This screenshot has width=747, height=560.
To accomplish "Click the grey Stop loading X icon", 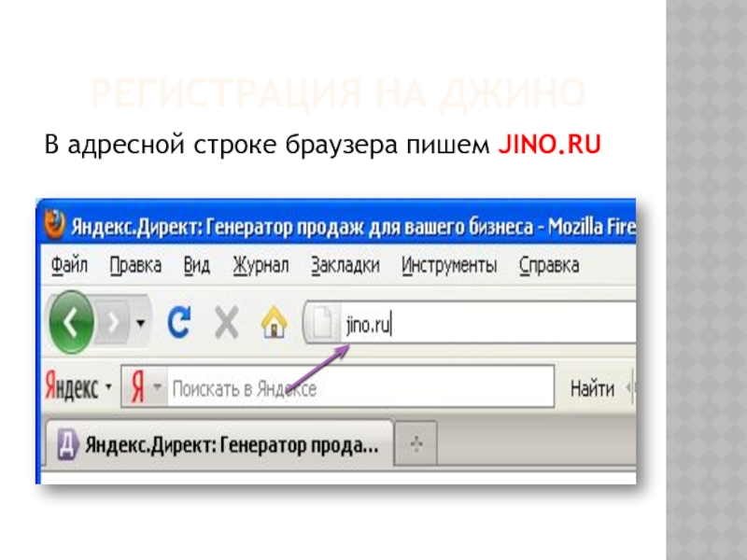I will pos(227,322).
